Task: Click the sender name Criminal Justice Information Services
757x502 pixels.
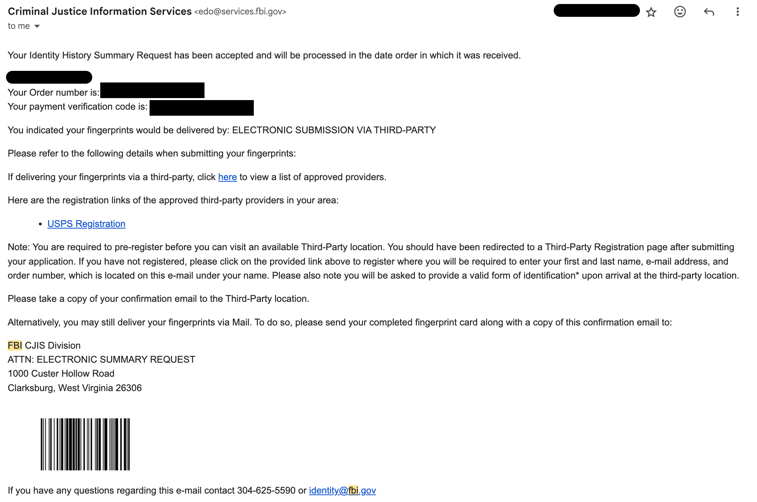Action: coord(99,11)
